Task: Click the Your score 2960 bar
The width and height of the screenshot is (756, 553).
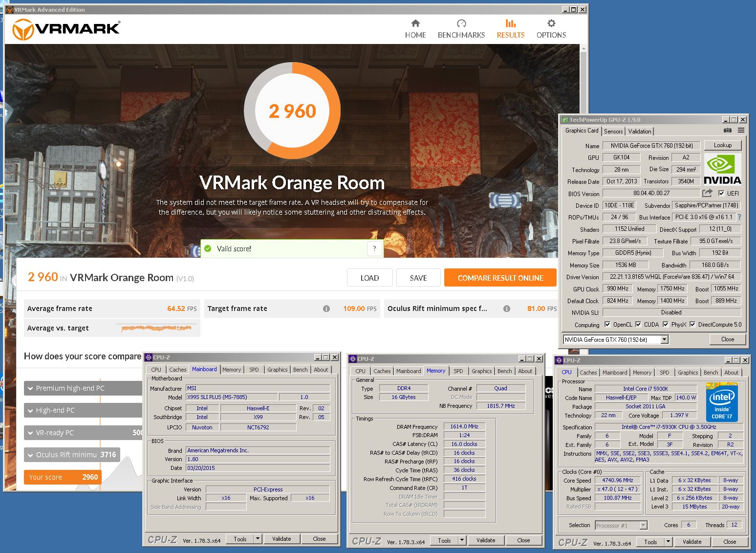Action: point(63,477)
